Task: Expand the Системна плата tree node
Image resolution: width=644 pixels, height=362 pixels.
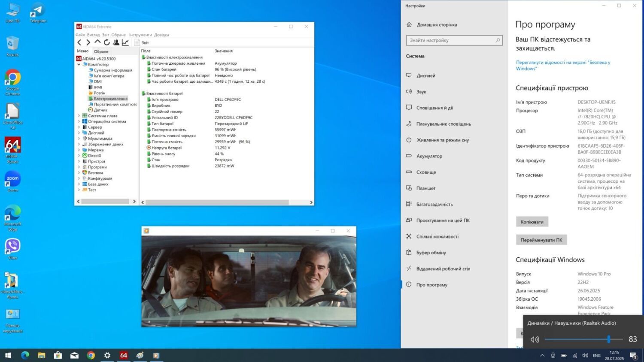Action: (x=79, y=116)
